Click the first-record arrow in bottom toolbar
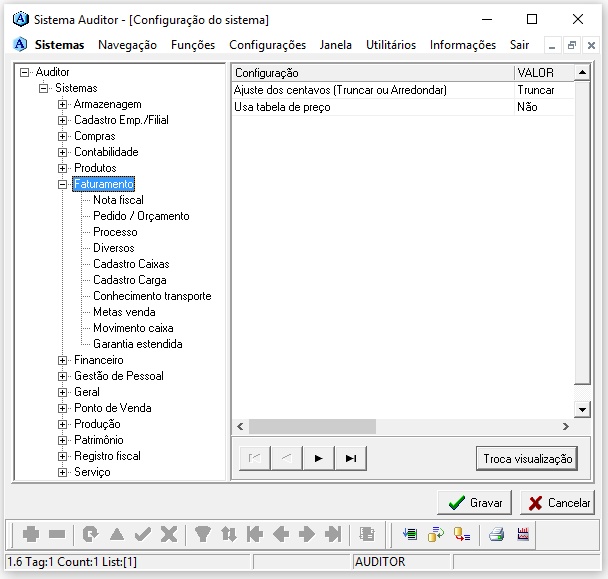The image size is (608, 579). click(x=255, y=534)
